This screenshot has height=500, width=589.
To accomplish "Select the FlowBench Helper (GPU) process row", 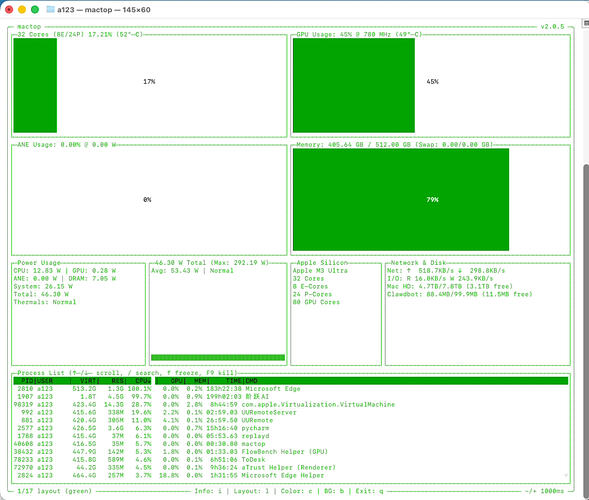I will pos(291,452).
